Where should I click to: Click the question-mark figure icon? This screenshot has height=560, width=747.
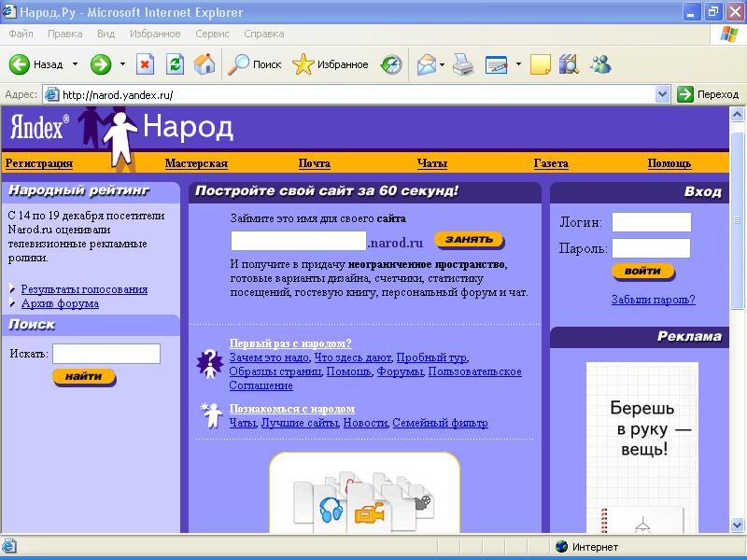click(210, 364)
